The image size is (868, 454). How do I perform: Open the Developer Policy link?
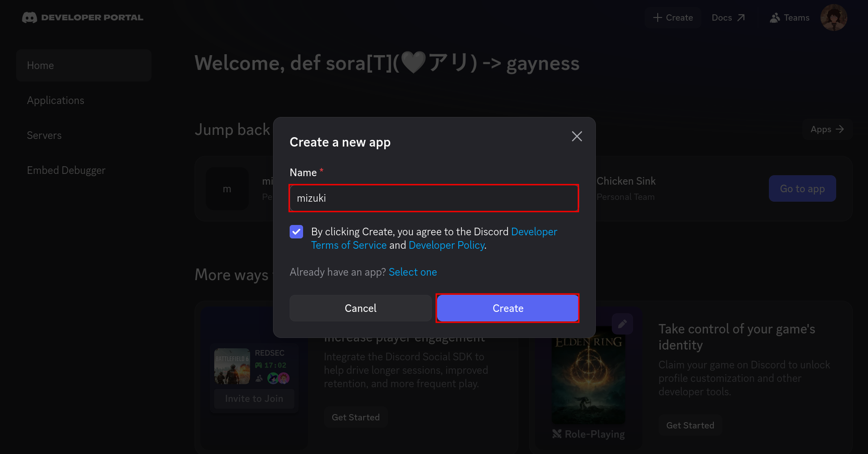coord(447,245)
